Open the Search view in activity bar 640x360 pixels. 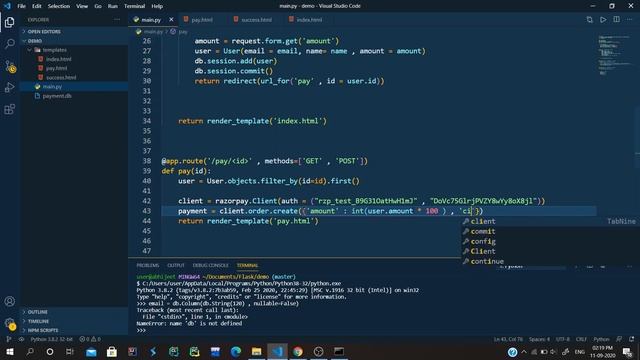pyautogui.click(x=9, y=43)
